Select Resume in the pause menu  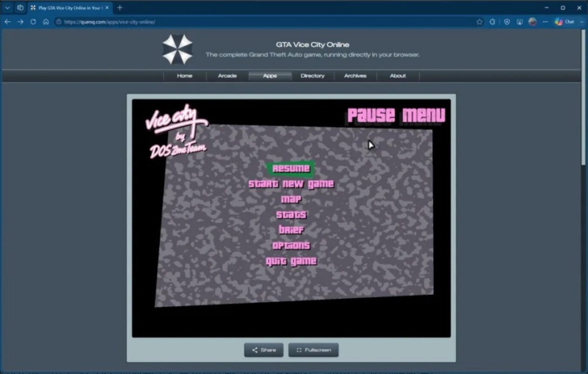(x=291, y=168)
